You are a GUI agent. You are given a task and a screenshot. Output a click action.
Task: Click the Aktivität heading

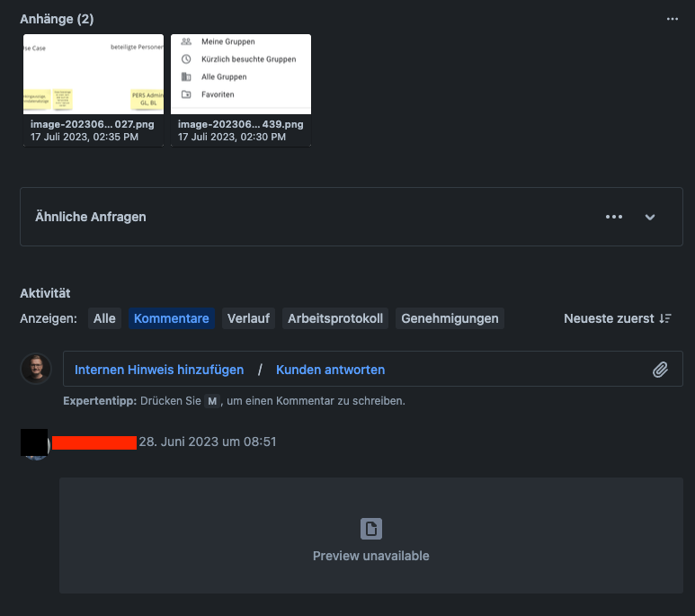click(x=45, y=293)
